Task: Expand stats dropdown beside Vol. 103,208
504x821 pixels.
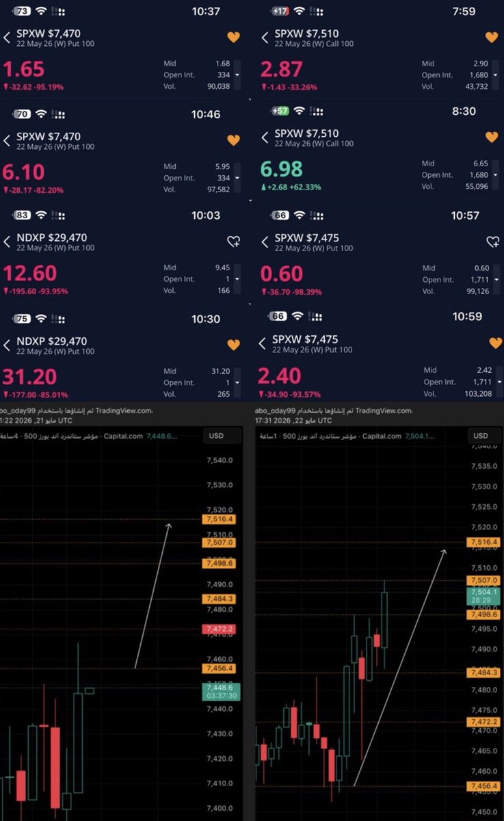Action: click(500, 382)
